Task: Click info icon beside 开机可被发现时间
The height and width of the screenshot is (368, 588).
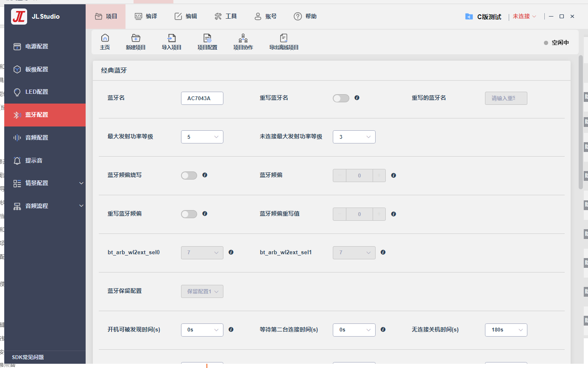Action: pyautogui.click(x=231, y=329)
